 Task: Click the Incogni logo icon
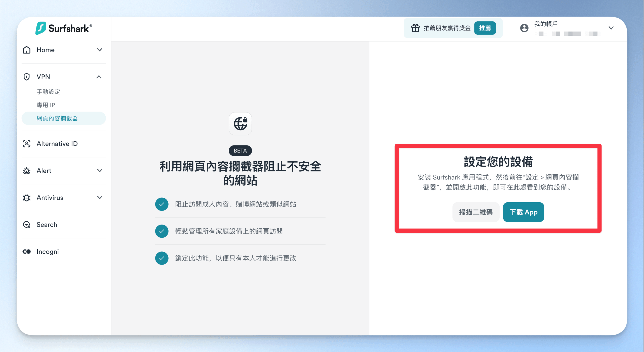[x=27, y=252]
